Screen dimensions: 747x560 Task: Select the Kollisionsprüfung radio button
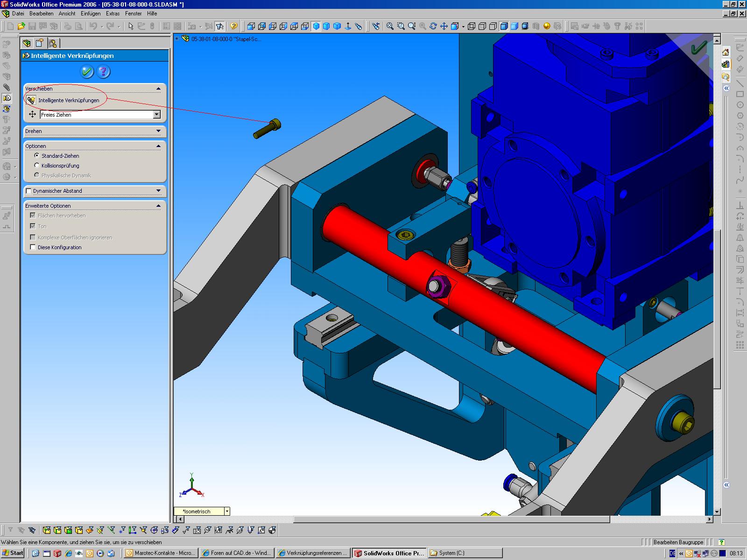click(37, 165)
